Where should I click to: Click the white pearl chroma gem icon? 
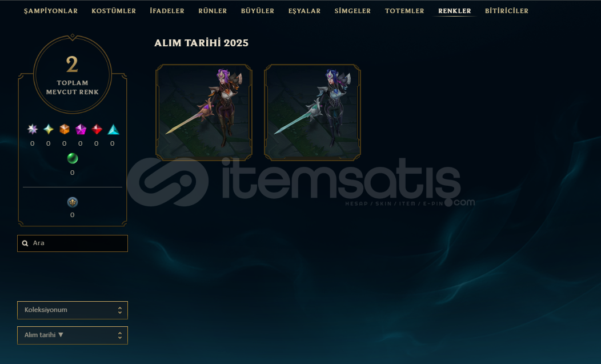click(x=33, y=129)
